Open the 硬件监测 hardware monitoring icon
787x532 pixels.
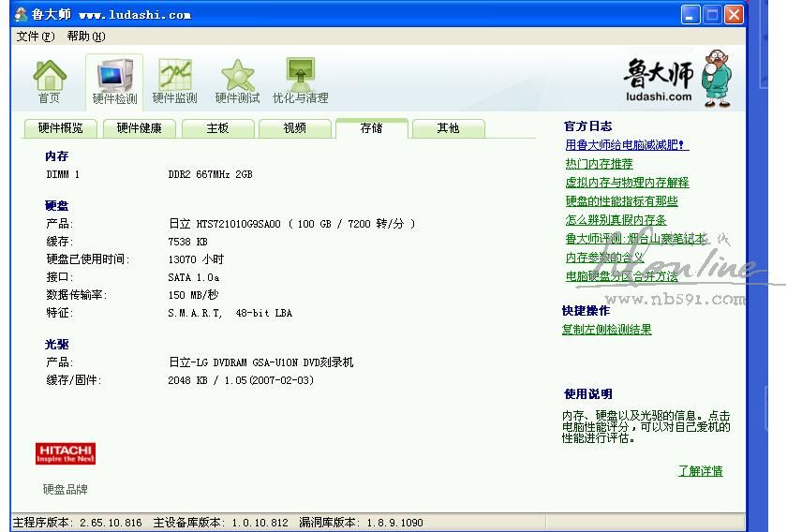click(174, 81)
